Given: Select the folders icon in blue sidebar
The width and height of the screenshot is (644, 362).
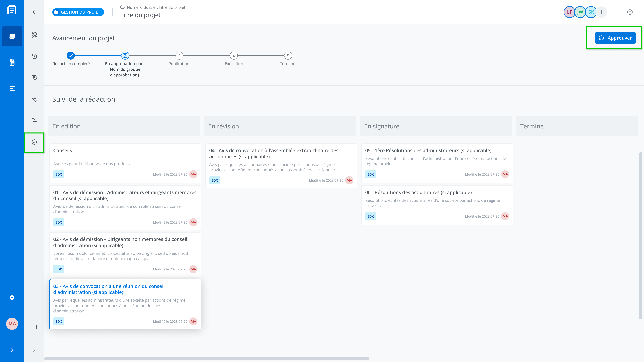Looking at the screenshot, I should point(12,36).
